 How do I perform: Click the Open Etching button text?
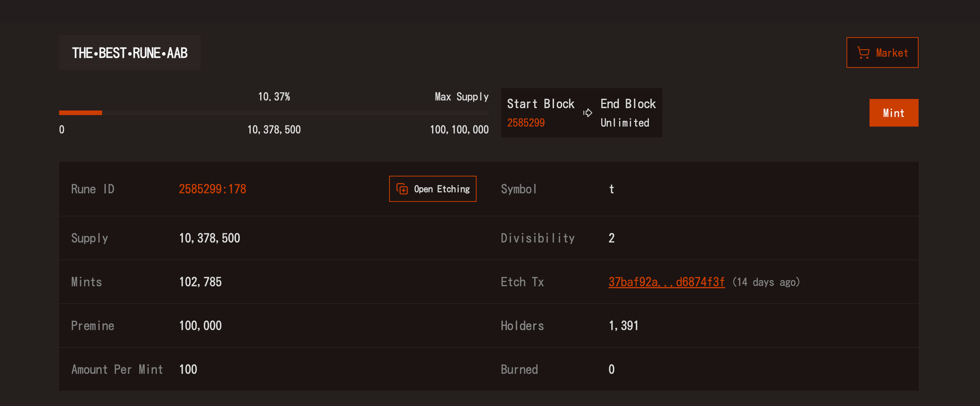(442, 189)
